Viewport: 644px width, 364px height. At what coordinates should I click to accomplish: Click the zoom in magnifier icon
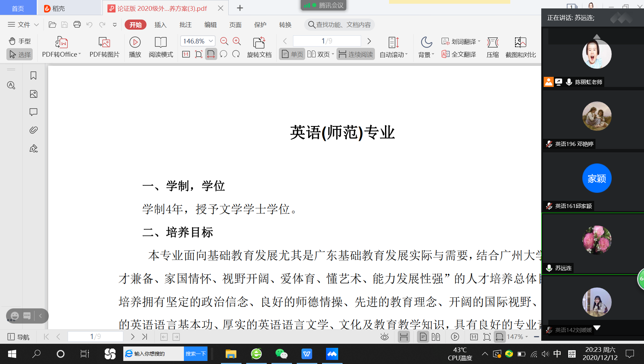[x=237, y=41]
